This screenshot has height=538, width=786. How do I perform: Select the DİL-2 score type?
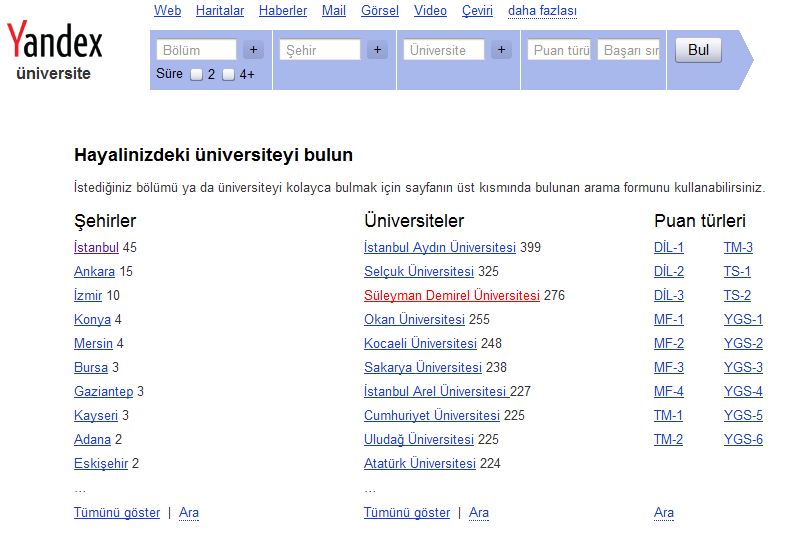click(x=669, y=271)
